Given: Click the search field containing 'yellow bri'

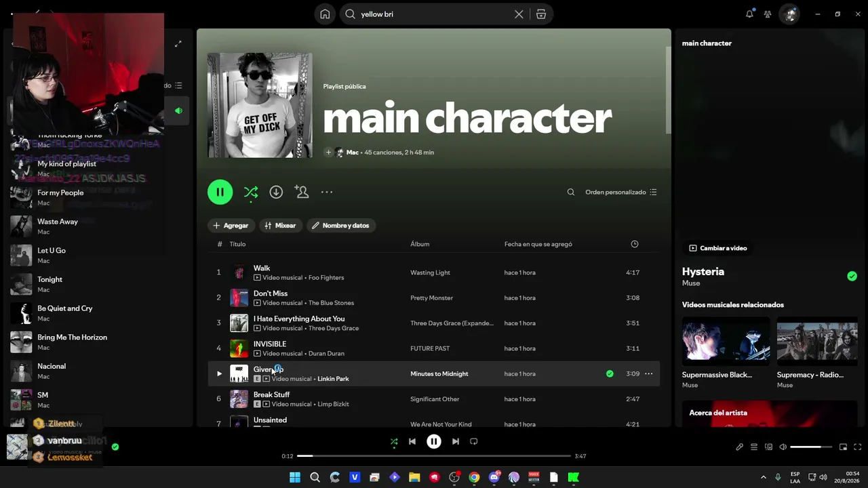Looking at the screenshot, I should (434, 14).
